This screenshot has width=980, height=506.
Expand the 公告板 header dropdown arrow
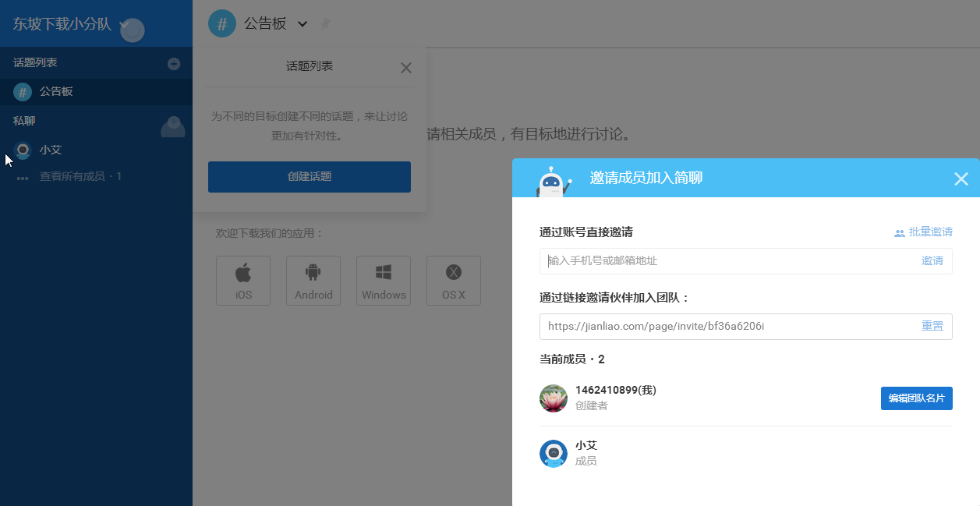point(302,24)
